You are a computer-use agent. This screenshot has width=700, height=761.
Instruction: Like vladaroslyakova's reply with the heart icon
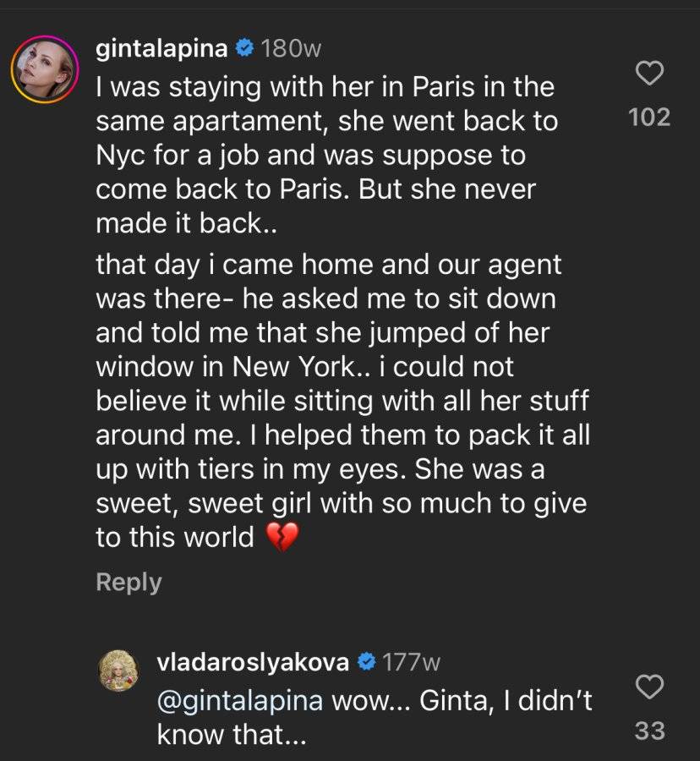[x=649, y=687]
